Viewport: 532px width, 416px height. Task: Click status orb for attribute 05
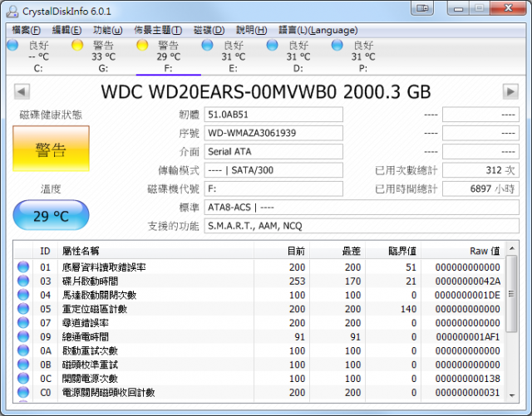point(23,309)
